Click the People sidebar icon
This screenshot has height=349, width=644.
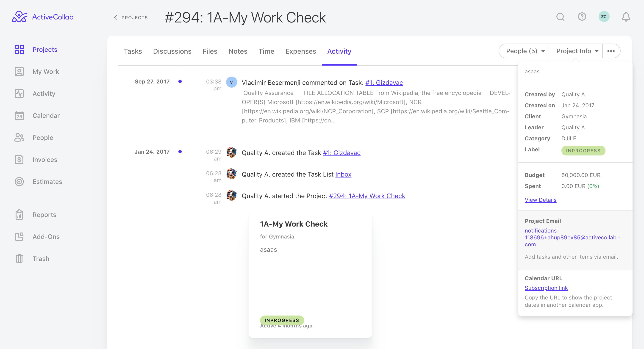(19, 138)
